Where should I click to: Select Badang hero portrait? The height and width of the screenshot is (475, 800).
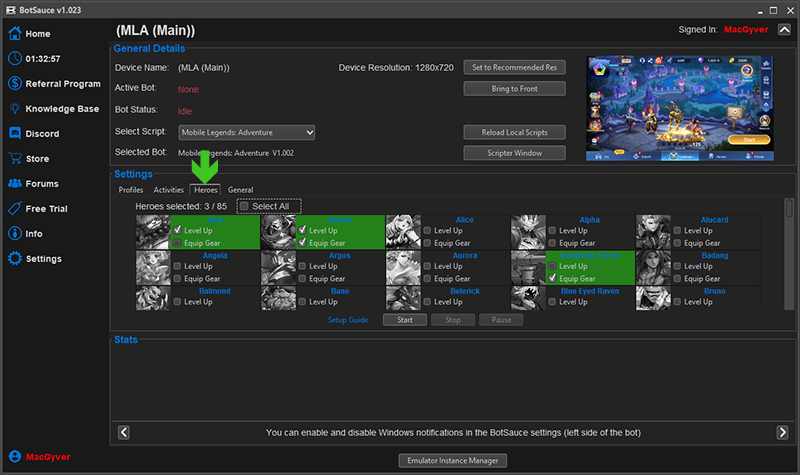(x=653, y=268)
